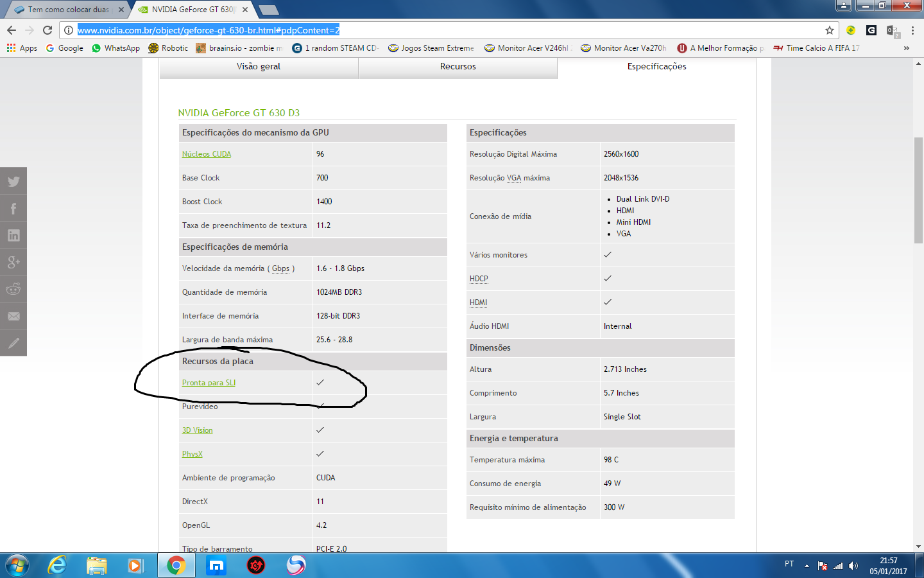Go back with browser back arrow
Screen dimensions: 924x578
12,30
